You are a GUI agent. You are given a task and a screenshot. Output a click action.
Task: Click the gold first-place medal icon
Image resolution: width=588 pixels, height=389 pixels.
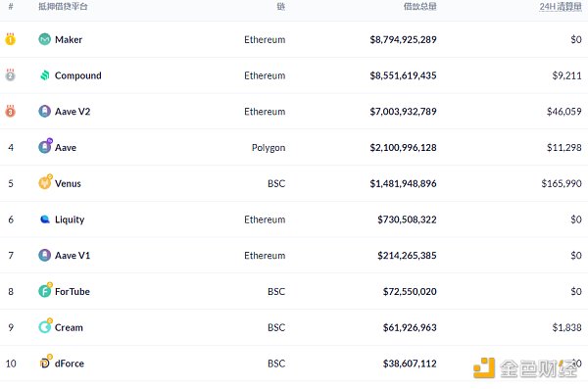[10, 38]
